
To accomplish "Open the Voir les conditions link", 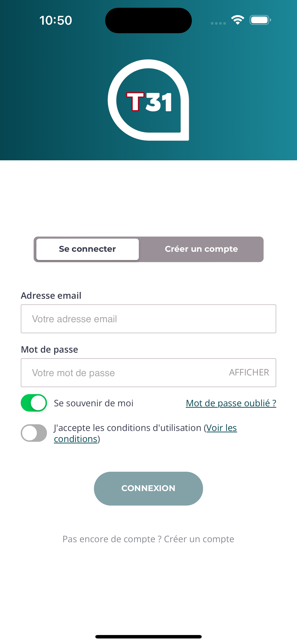I will (146, 433).
